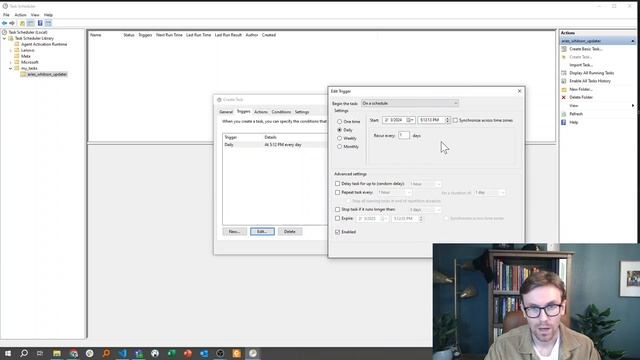Click the Meta folder icon in tree

(17, 56)
